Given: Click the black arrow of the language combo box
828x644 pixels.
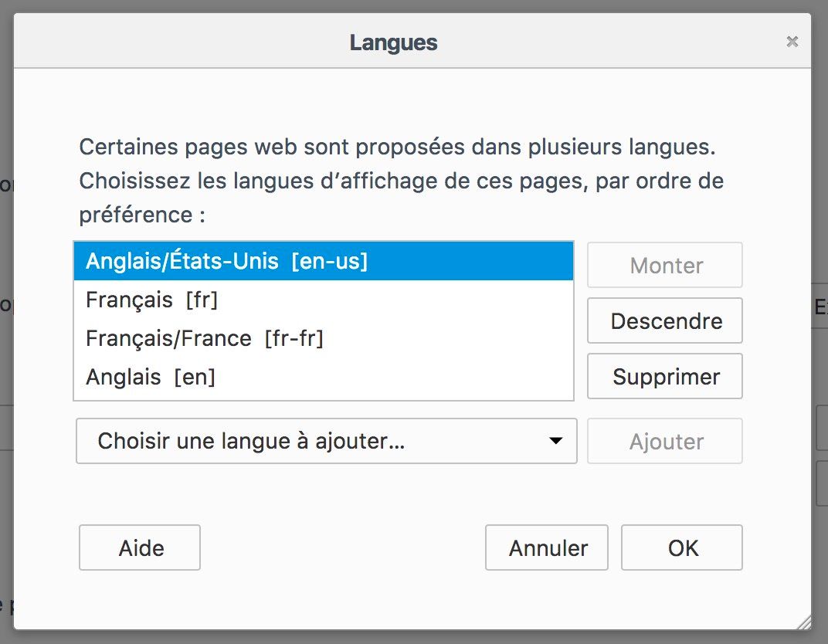Looking at the screenshot, I should click(x=555, y=441).
